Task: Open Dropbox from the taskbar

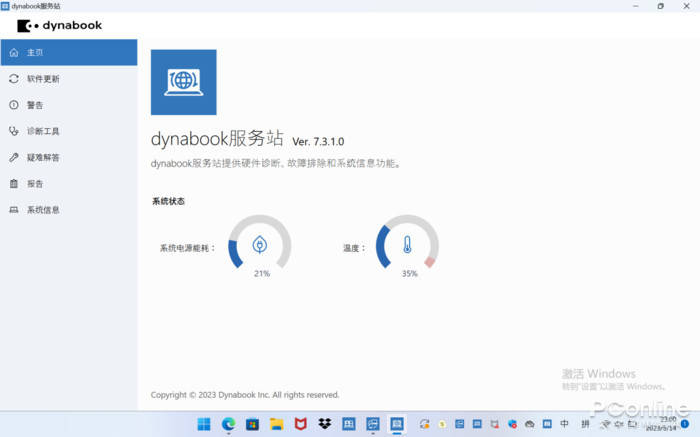Action: [324, 424]
